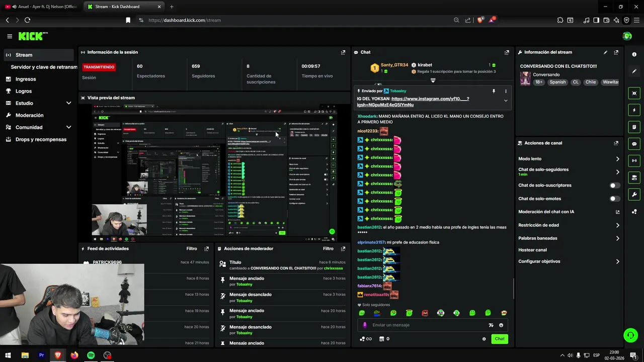The image size is (644, 362).
Task: Expand Palabras baneadas options
Action: [x=618, y=238]
